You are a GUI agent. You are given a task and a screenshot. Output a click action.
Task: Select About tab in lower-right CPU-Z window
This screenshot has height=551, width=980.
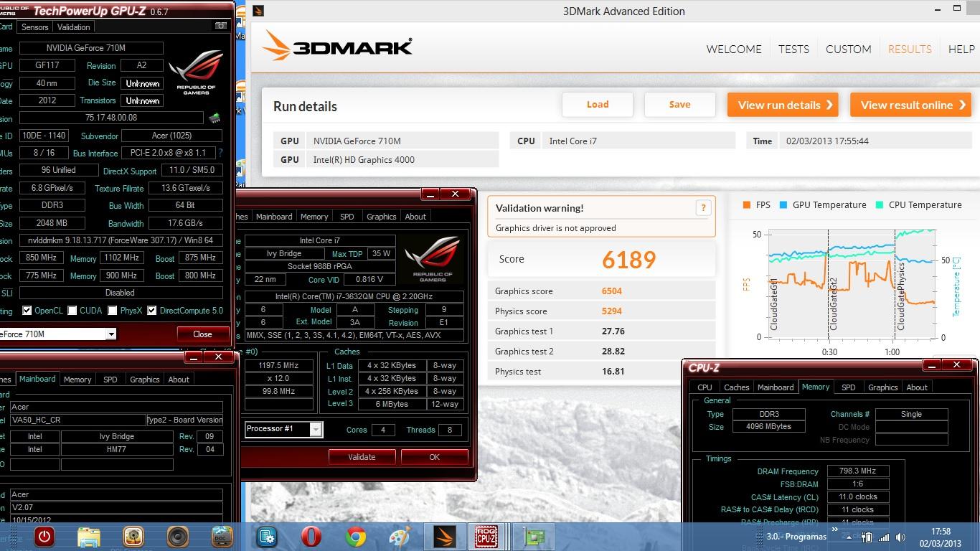click(x=917, y=387)
